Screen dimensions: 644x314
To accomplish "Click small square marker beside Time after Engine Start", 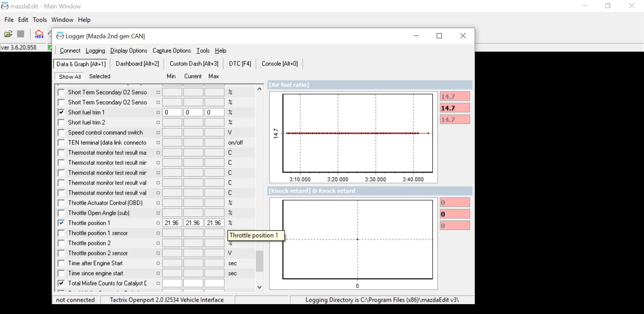I will [x=158, y=263].
